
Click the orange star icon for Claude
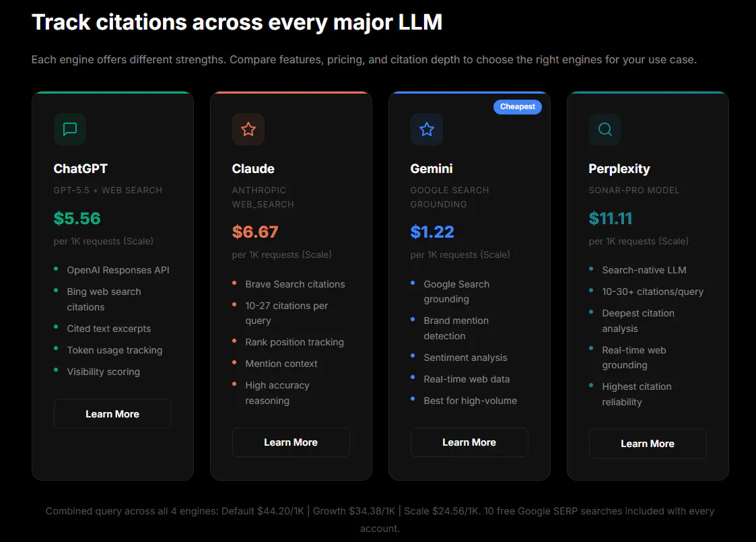(x=248, y=129)
